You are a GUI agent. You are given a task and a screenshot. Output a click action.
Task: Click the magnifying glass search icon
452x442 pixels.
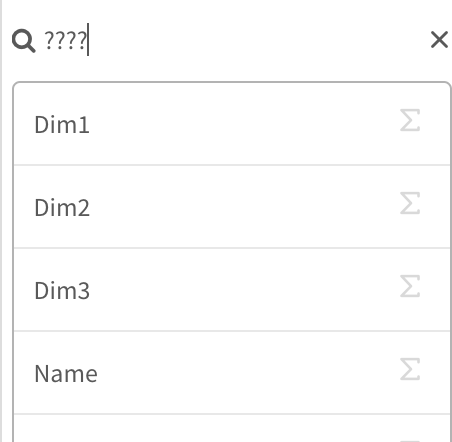pos(23,41)
